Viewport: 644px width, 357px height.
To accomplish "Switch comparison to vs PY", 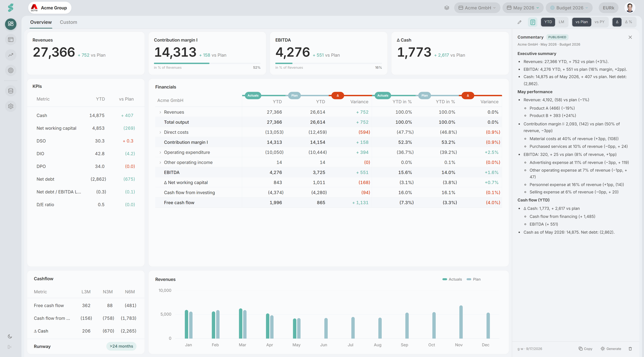I will click(599, 22).
